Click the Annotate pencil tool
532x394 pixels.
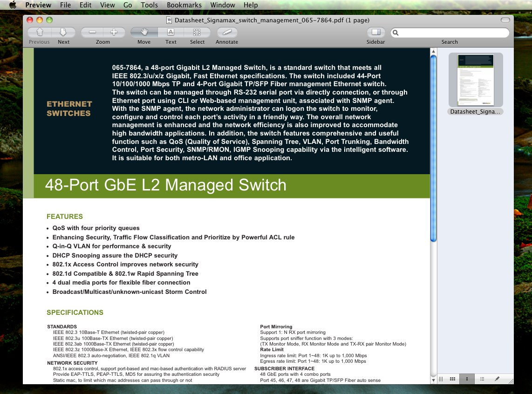pos(227,32)
